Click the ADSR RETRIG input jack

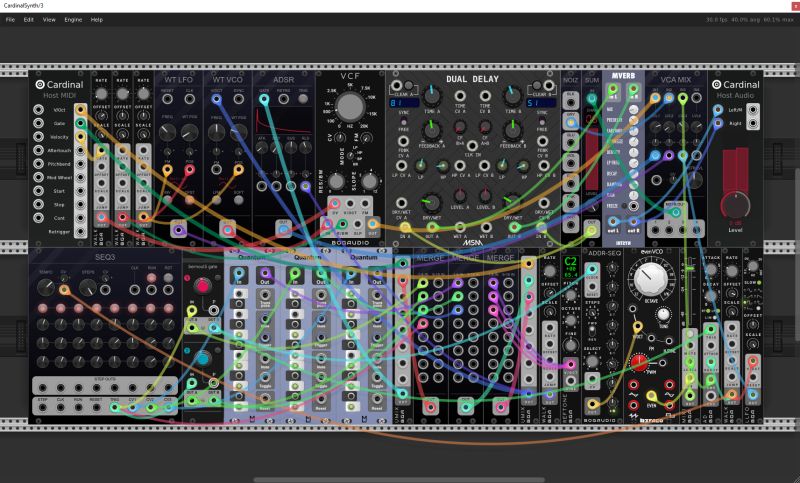point(284,99)
